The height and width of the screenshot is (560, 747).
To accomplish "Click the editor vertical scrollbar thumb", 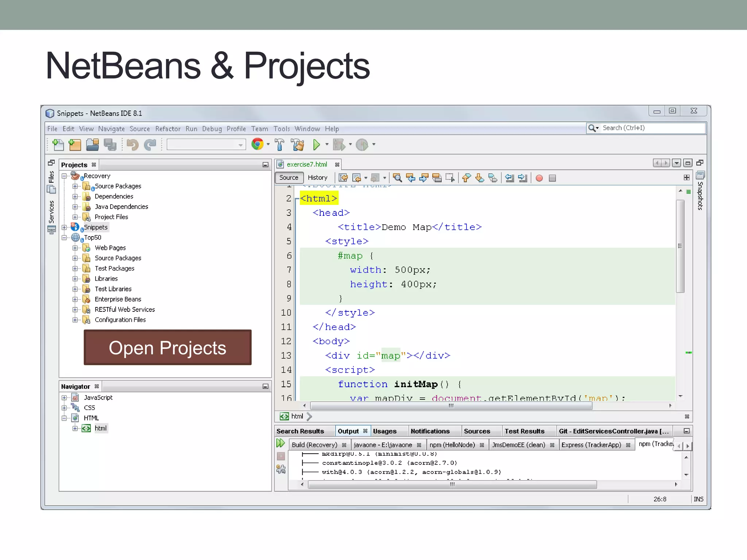I will click(x=680, y=246).
